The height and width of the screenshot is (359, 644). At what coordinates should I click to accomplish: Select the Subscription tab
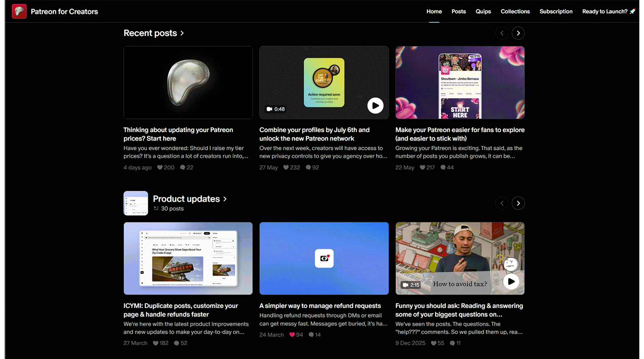click(x=556, y=11)
